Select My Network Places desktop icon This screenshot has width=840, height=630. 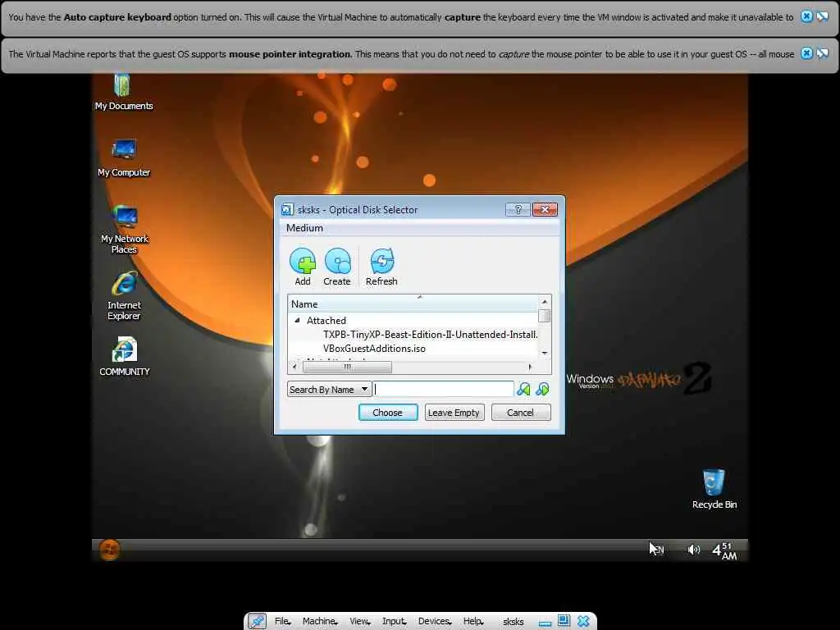(x=125, y=230)
